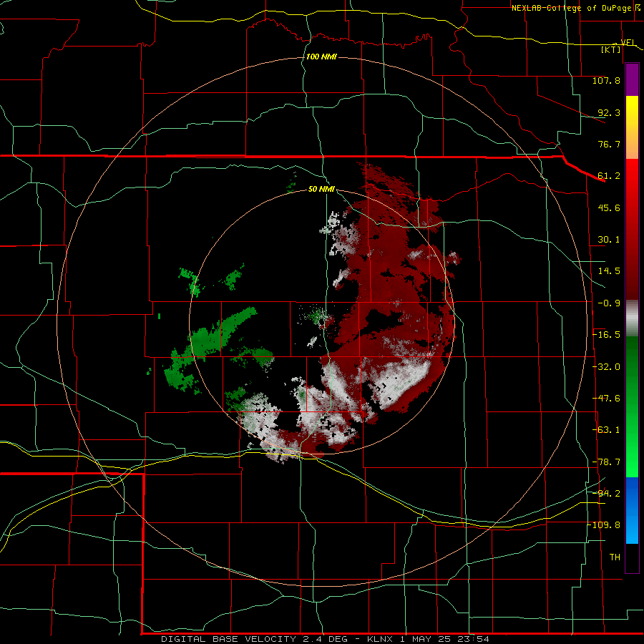Click the Digital Base Velocity caption at bottom

click(x=325, y=639)
